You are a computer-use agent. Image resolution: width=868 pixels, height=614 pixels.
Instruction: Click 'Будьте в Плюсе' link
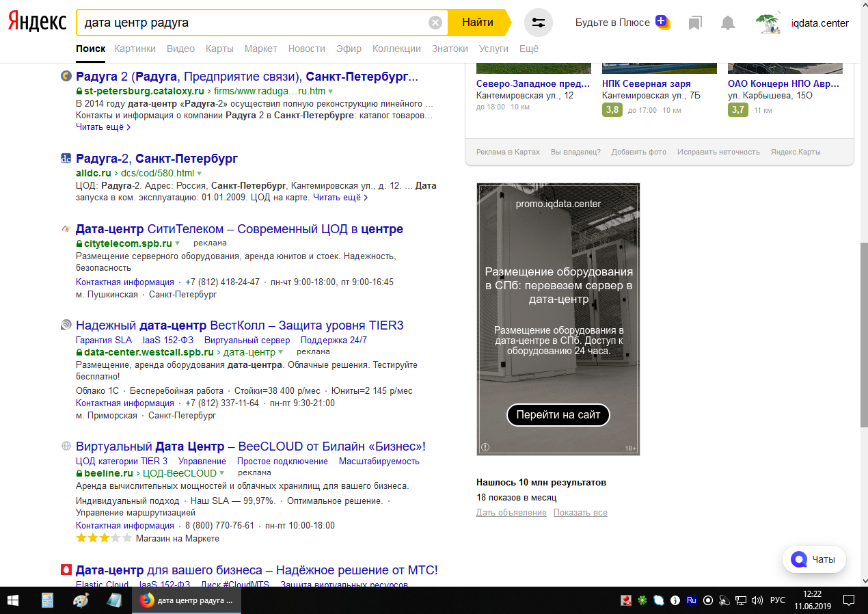(x=612, y=23)
